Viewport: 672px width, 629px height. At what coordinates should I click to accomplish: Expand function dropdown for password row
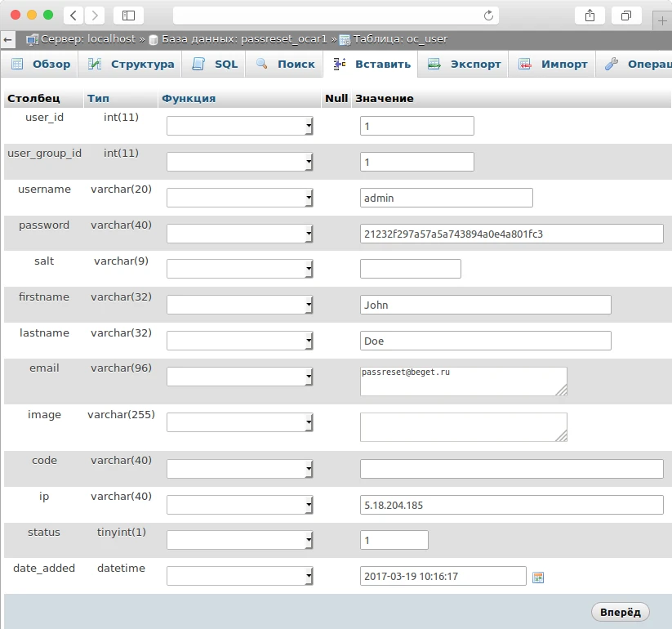240,234
